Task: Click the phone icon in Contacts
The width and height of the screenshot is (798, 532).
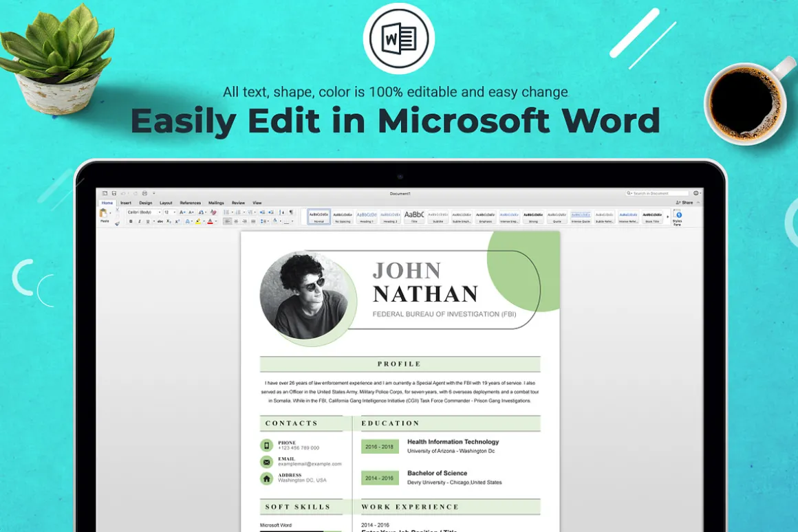Action: pos(267,445)
